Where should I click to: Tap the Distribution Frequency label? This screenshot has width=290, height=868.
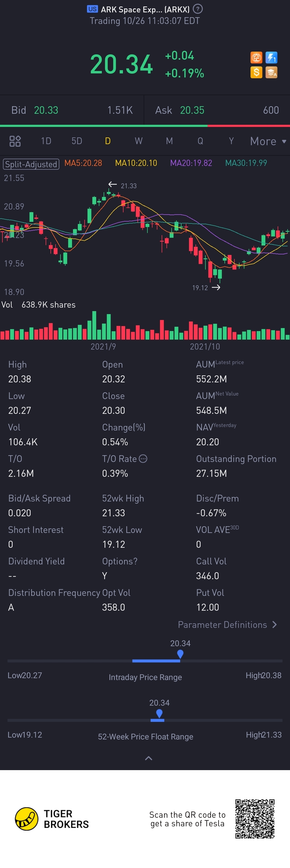click(54, 593)
